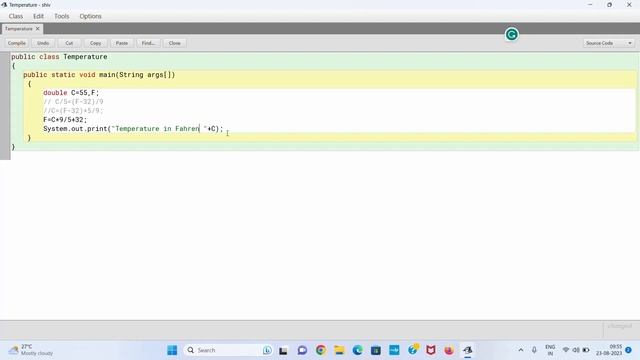The height and width of the screenshot is (360, 640).
Task: Open the Chat app on taskbar
Action: coord(302,350)
